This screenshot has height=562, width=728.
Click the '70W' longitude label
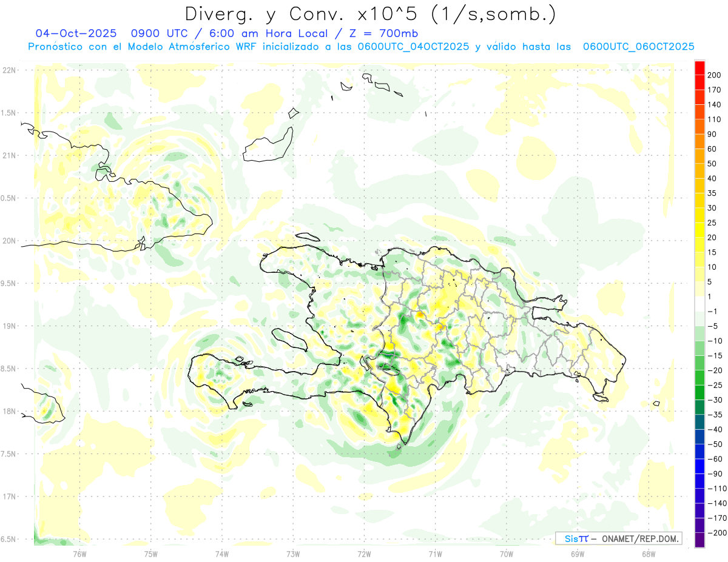[x=507, y=554]
